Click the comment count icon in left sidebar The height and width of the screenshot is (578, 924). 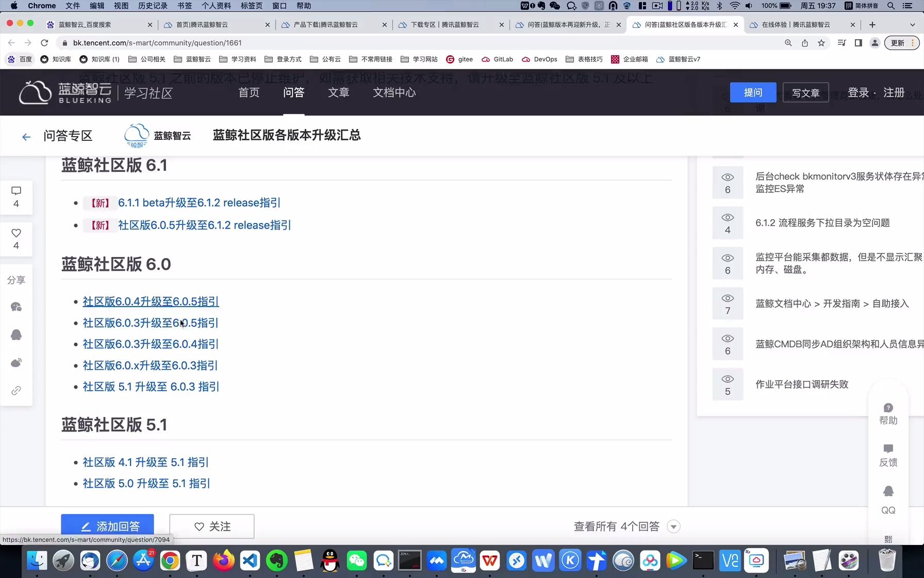tap(16, 191)
